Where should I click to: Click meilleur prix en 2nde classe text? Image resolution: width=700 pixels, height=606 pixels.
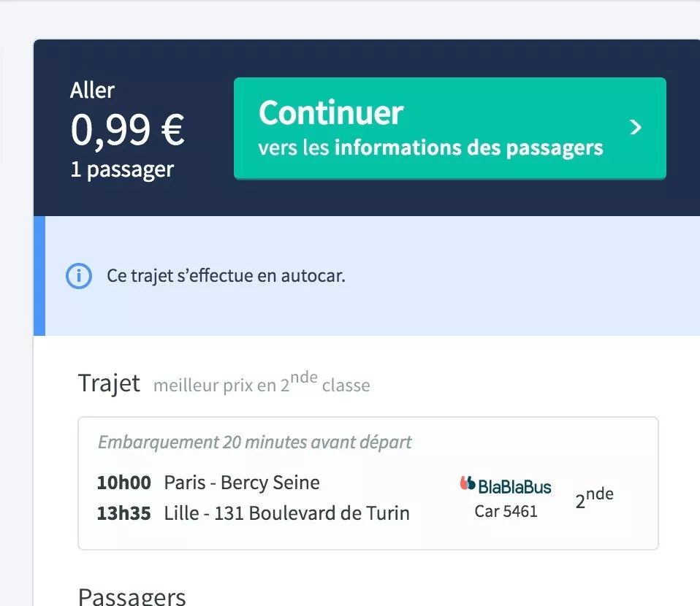pos(262,383)
